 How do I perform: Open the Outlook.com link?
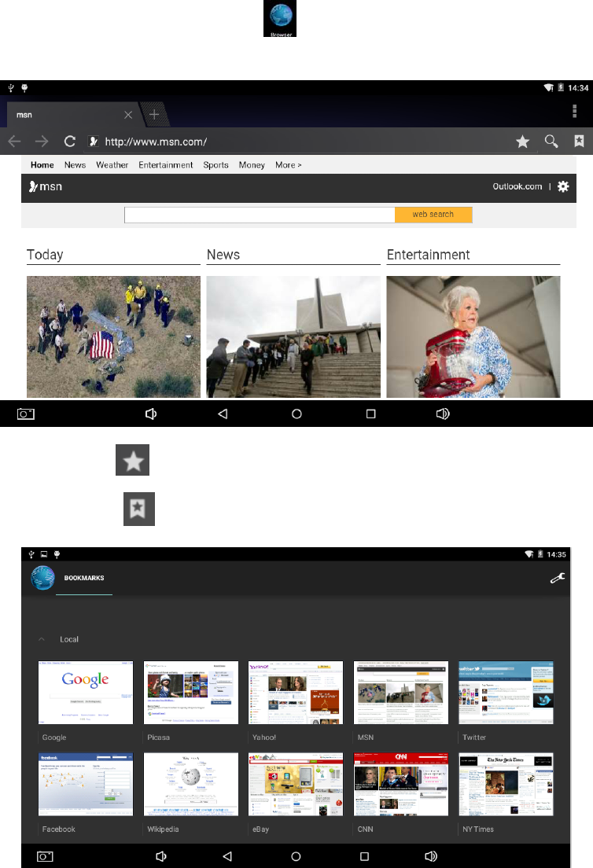click(x=517, y=186)
